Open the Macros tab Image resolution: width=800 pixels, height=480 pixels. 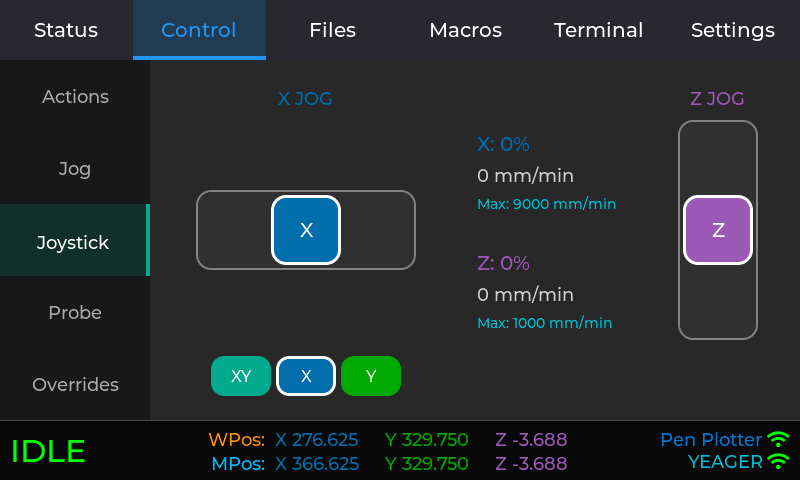[465, 30]
